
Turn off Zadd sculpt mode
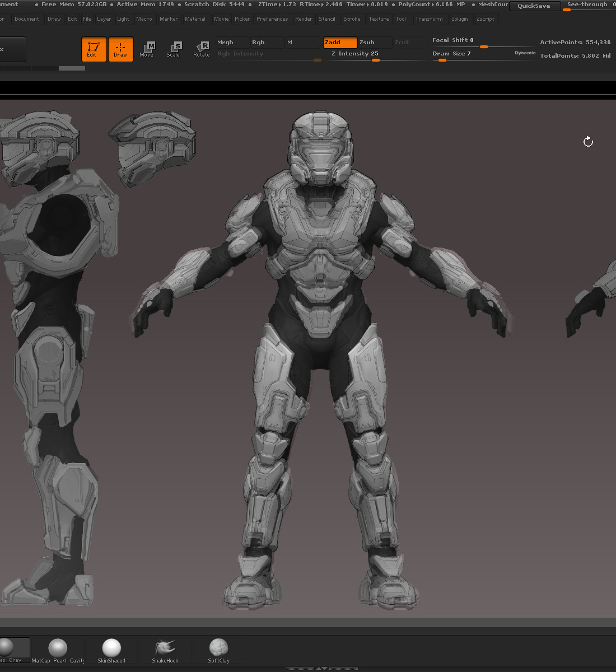tap(340, 43)
